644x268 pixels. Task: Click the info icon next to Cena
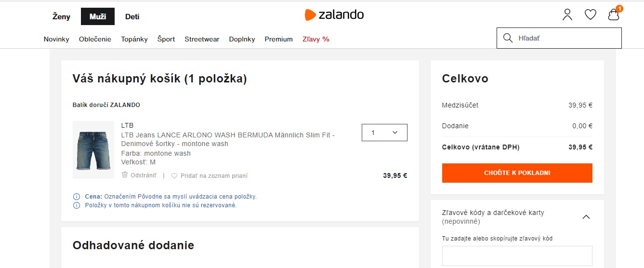pyautogui.click(x=76, y=197)
